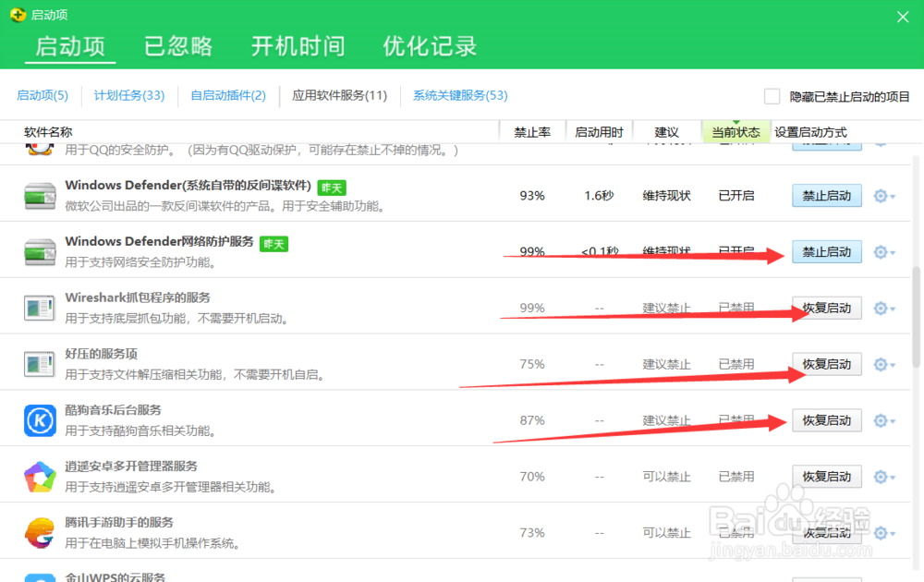Click 恢复启动 for 腾讯手游助手的服务
Image resolution: width=924 pixels, height=582 pixels.
[827, 532]
